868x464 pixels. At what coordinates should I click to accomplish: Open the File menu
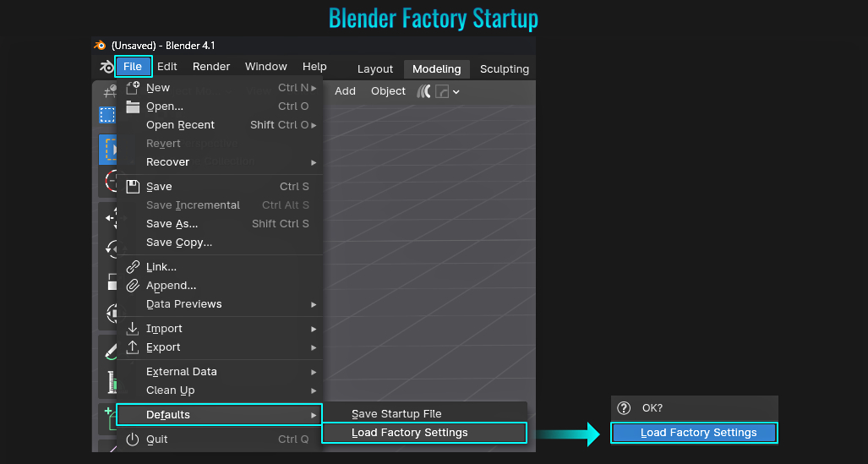(133, 67)
